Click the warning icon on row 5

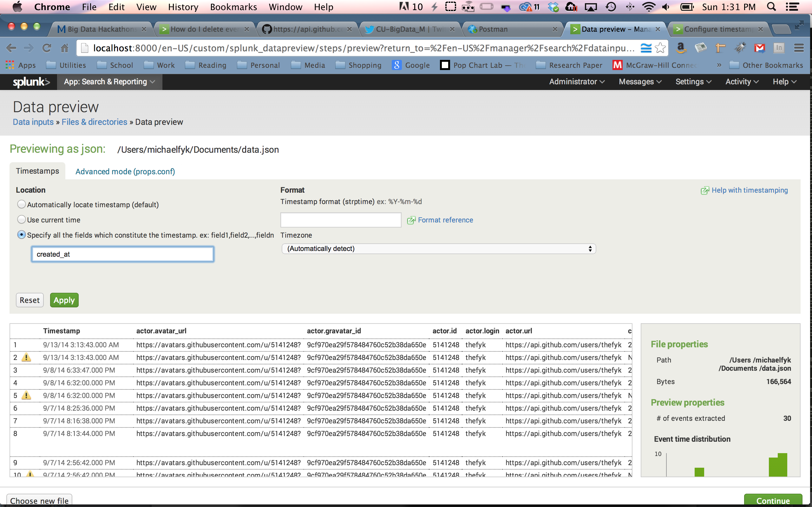[26, 396]
